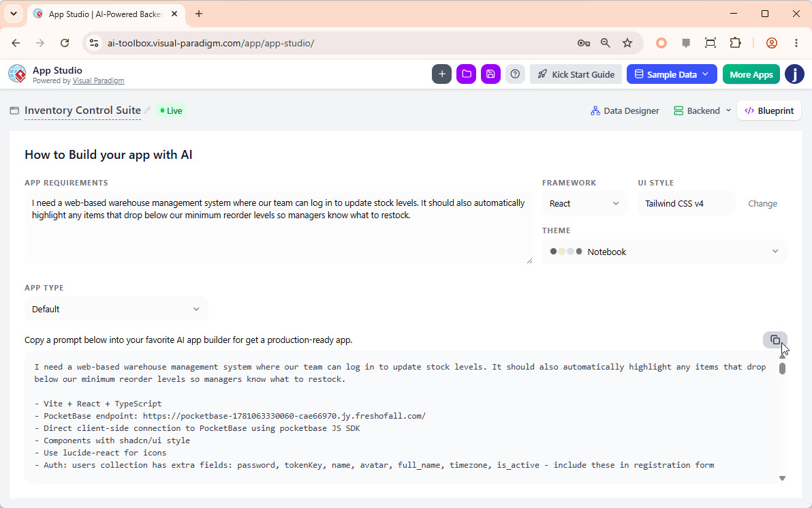Click the App Studio browser tab
812x508 pixels.
(x=106, y=14)
